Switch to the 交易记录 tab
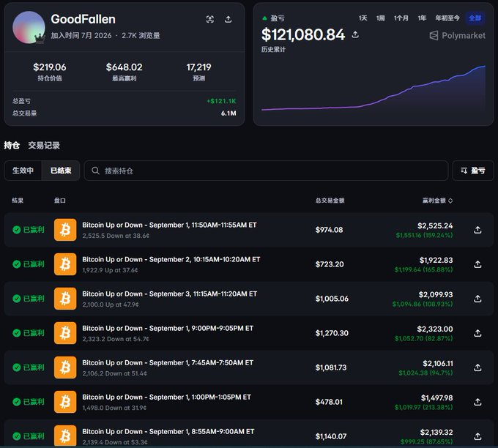The width and height of the screenshot is (498, 448). (44, 146)
